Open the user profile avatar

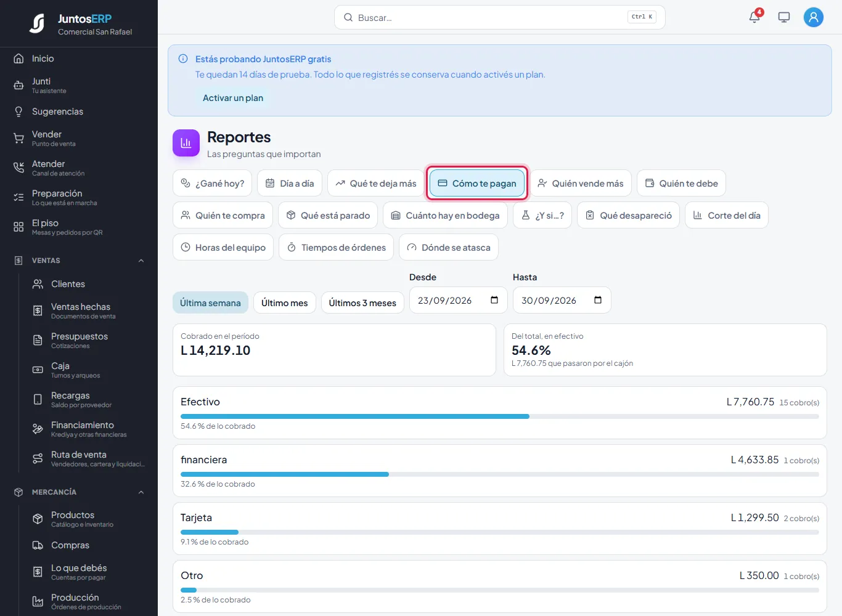814,17
